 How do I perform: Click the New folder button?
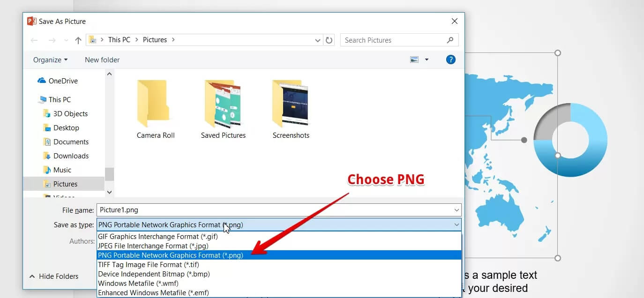tap(102, 60)
